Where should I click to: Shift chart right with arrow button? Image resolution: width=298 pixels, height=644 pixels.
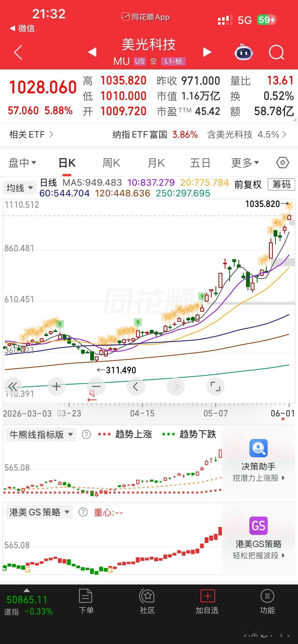(x=176, y=386)
